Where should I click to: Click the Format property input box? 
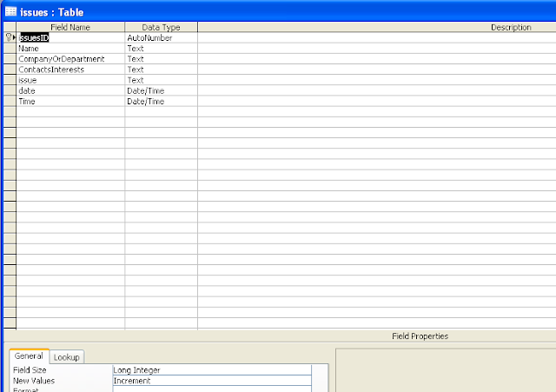coord(212,389)
